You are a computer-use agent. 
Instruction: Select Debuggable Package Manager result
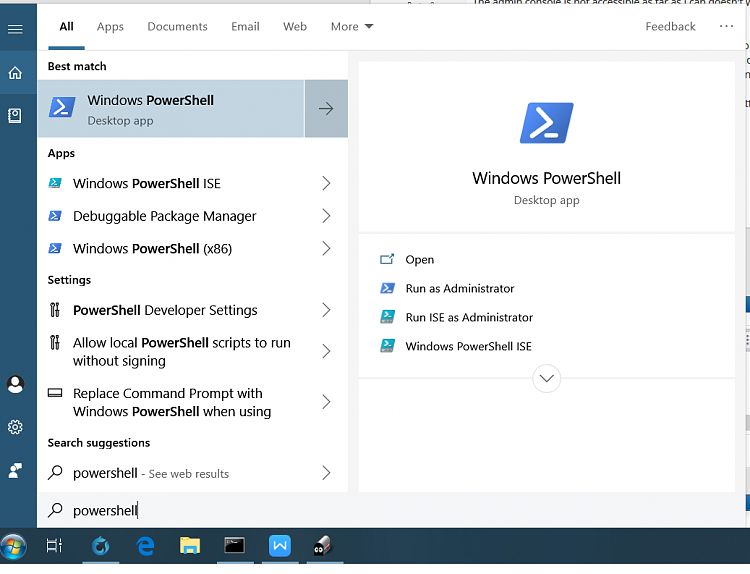(x=192, y=216)
